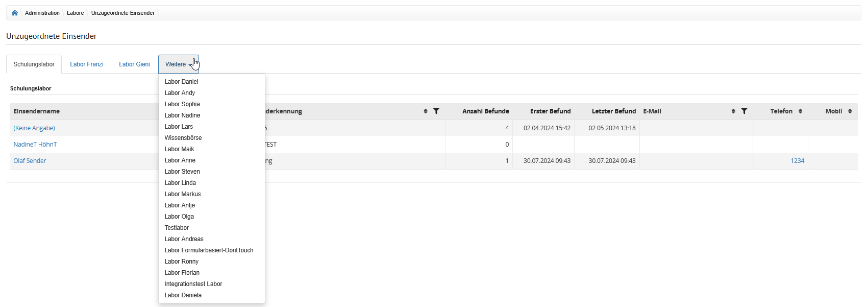Sort E-Mail column using sort arrows
The height and width of the screenshot is (307, 868).
[x=733, y=111]
